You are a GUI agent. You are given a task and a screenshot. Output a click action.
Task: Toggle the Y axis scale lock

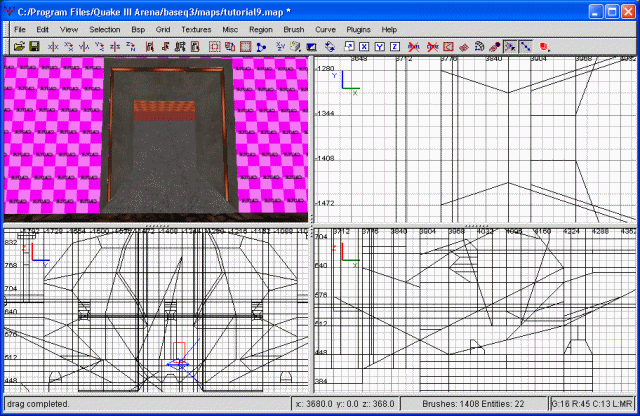coord(380,47)
